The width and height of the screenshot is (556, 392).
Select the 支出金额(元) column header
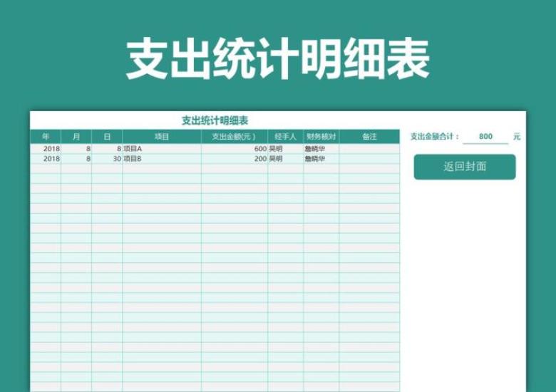click(x=235, y=136)
